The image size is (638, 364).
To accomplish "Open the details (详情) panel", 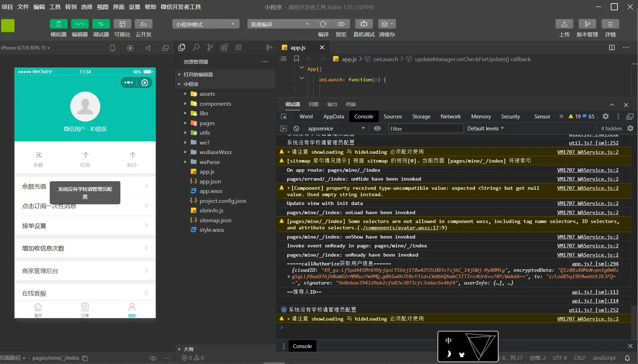I will pyautogui.click(x=610, y=24).
